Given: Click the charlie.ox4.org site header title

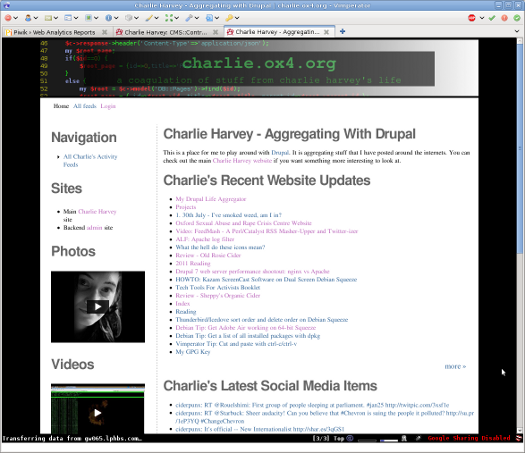Looking at the screenshot, I should [x=259, y=63].
